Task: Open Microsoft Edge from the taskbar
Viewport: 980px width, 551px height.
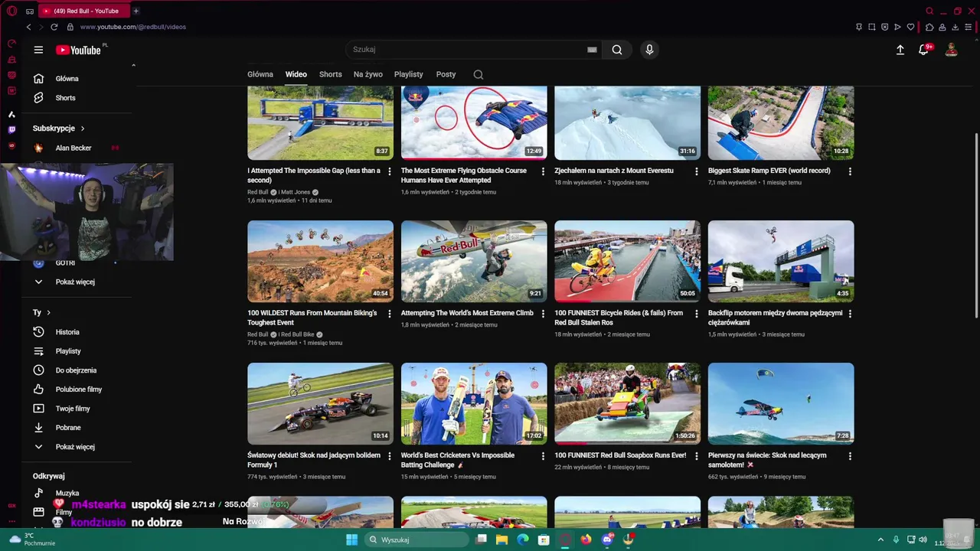Action: pyautogui.click(x=523, y=540)
